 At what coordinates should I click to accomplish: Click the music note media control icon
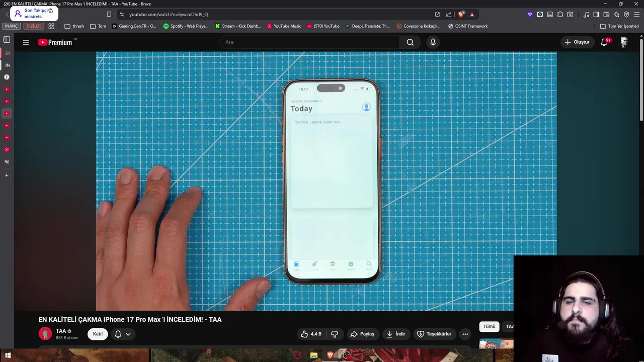pyautogui.click(x=587, y=15)
